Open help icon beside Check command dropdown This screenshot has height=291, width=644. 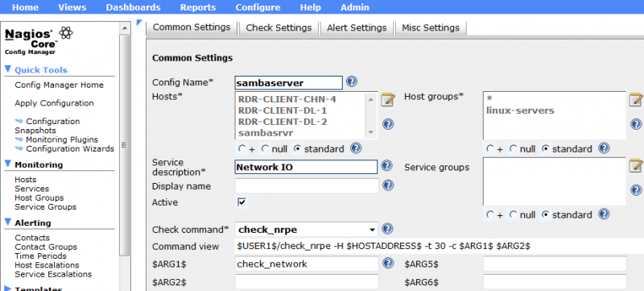pos(387,228)
